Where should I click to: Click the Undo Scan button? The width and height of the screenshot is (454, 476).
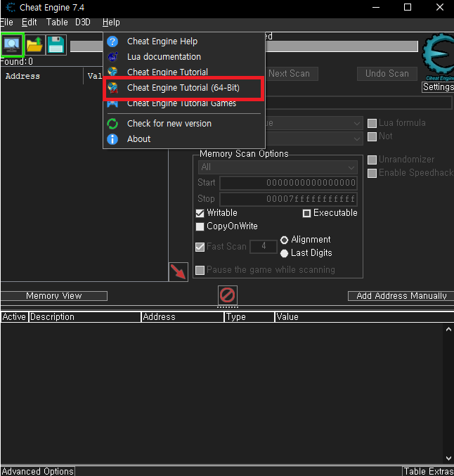tap(387, 74)
